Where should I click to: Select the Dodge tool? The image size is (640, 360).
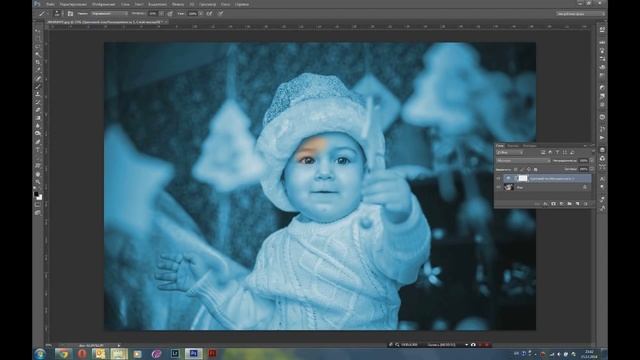pos(38,133)
